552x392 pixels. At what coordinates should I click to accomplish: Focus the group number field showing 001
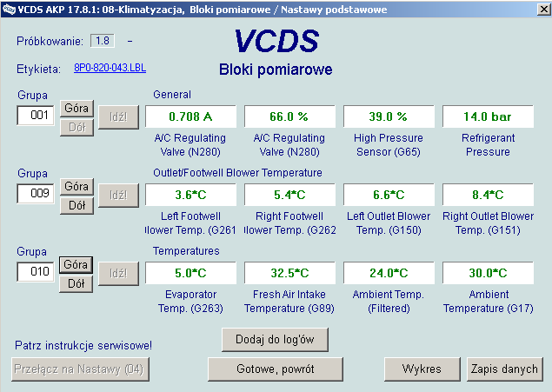(36, 115)
